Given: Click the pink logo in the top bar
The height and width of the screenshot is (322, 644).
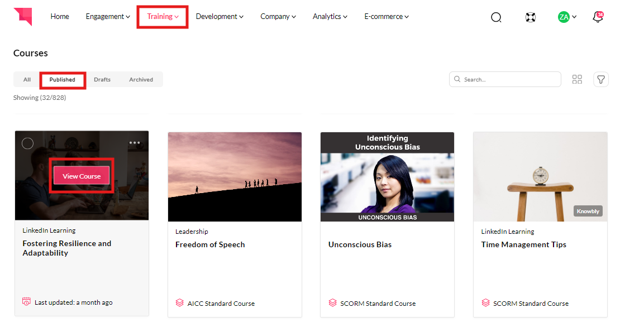Looking at the screenshot, I should point(22,16).
